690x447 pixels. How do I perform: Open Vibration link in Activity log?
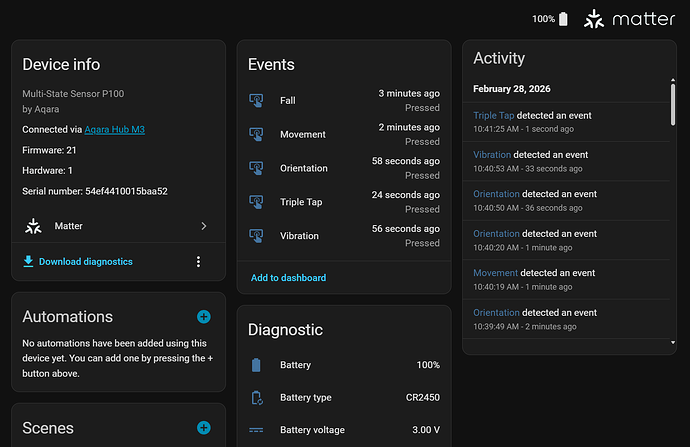pos(492,155)
